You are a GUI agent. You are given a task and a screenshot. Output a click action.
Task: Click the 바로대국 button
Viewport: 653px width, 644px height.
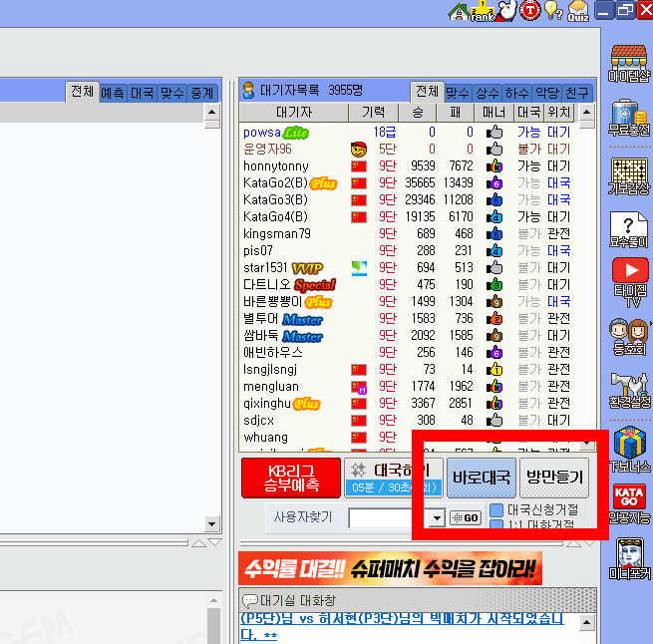[482, 478]
